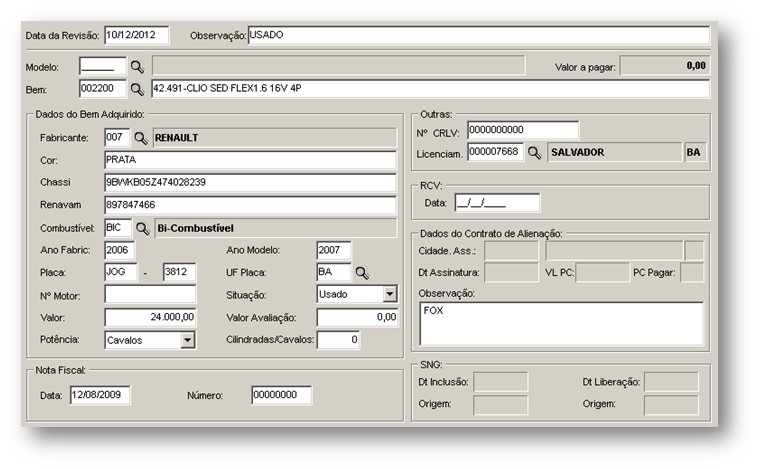Viewport: 760px width, 469px height.
Task: Click the Dt Assinatura field
Action: [x=511, y=273]
